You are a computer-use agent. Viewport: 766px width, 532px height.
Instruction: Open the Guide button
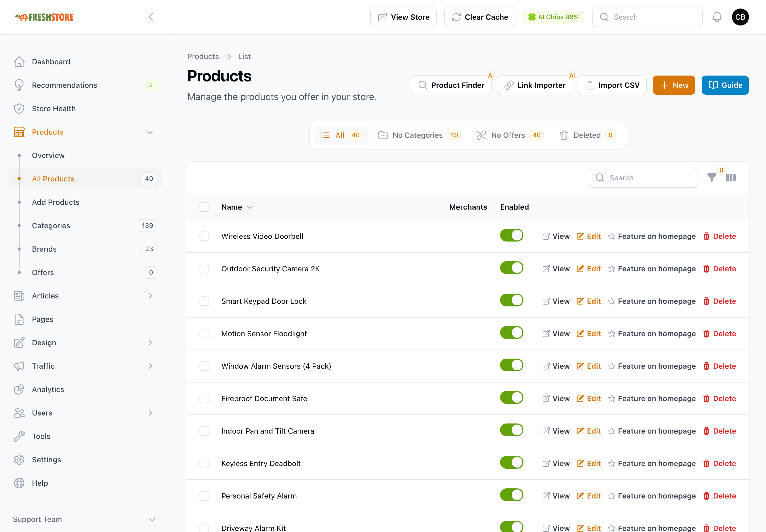click(725, 85)
